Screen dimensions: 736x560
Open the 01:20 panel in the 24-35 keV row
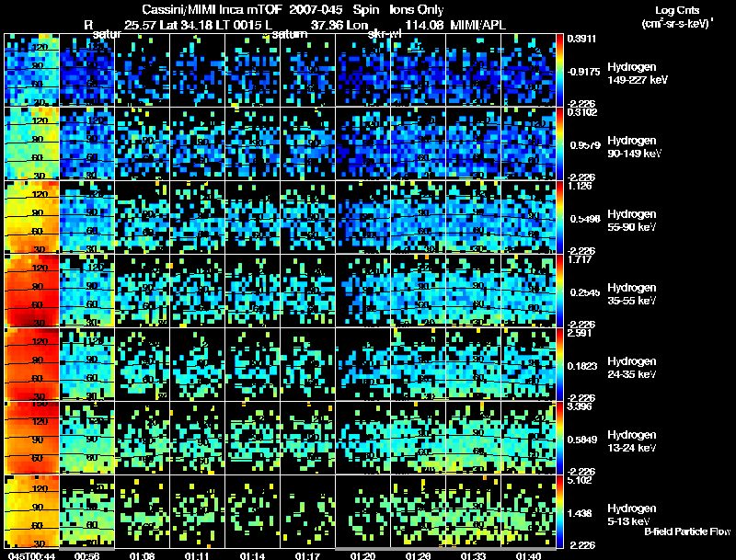[363, 364]
